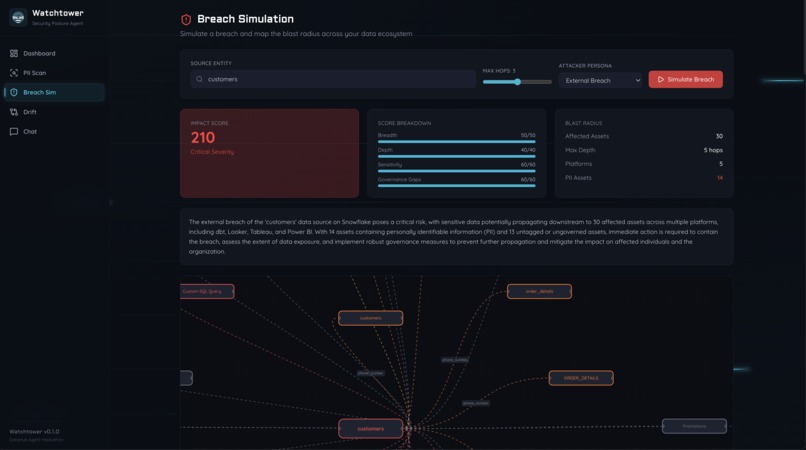Screen dimensions: 806x450
Task: Open the Dashboard page label
Action: [x=39, y=53]
